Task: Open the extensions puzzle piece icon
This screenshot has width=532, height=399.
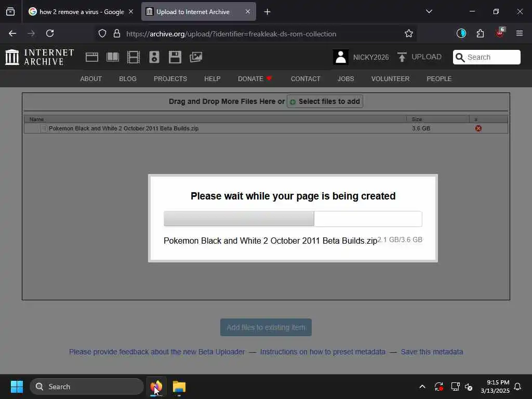Action: tap(480, 33)
